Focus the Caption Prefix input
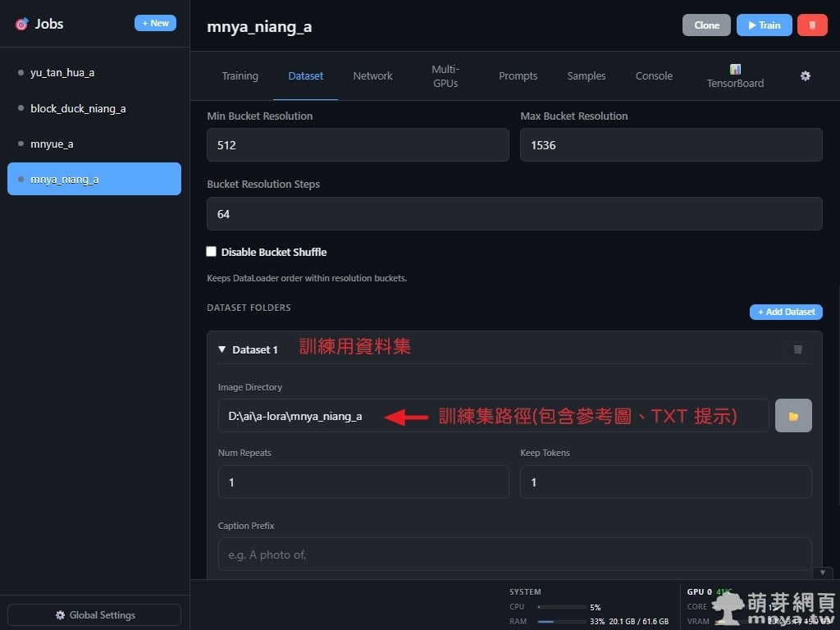 (514, 555)
